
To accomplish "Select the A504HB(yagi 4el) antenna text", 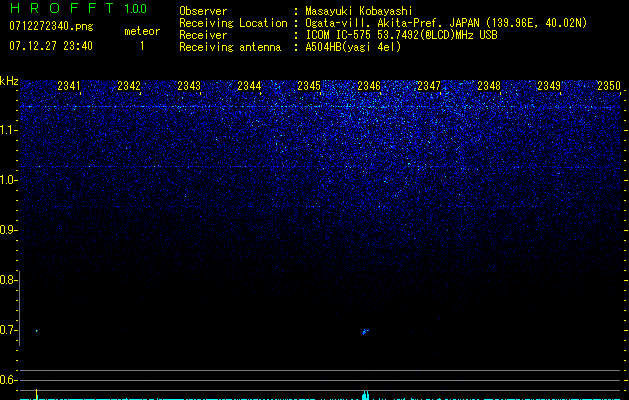I will (353, 47).
